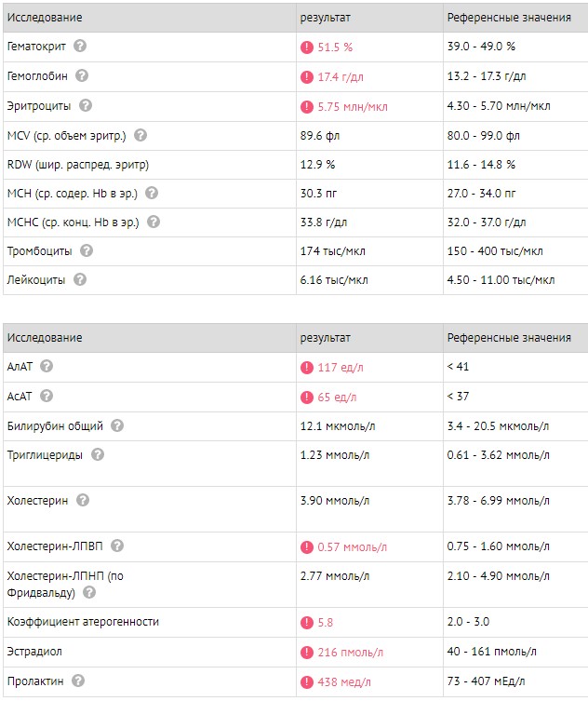Click the help icon beside Холестерин-ЛПВП
The width and height of the screenshot is (588, 701).
tap(117, 546)
